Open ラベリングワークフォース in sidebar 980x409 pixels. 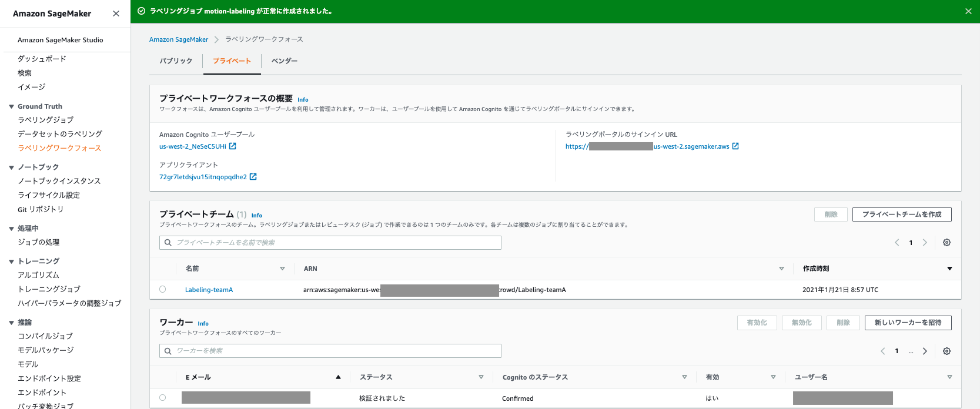pyautogui.click(x=59, y=148)
